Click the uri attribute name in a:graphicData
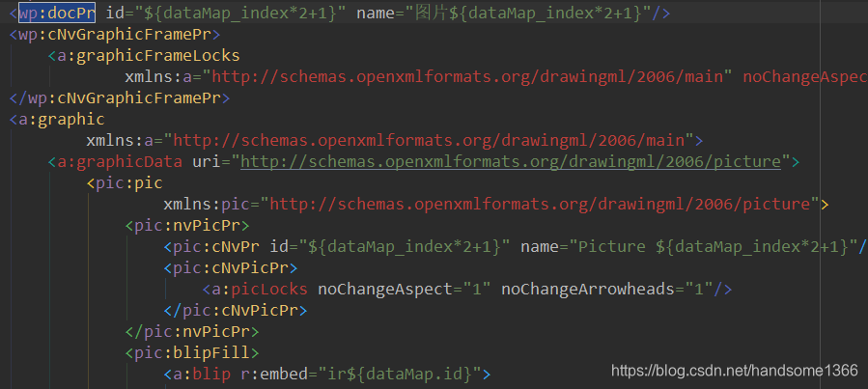 pos(206,161)
